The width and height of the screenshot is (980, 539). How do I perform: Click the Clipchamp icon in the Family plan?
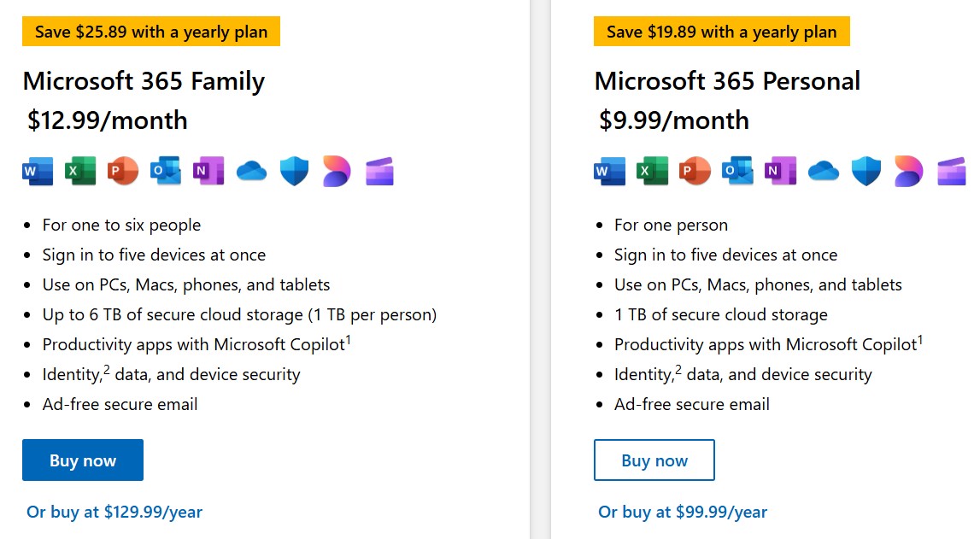tap(379, 171)
